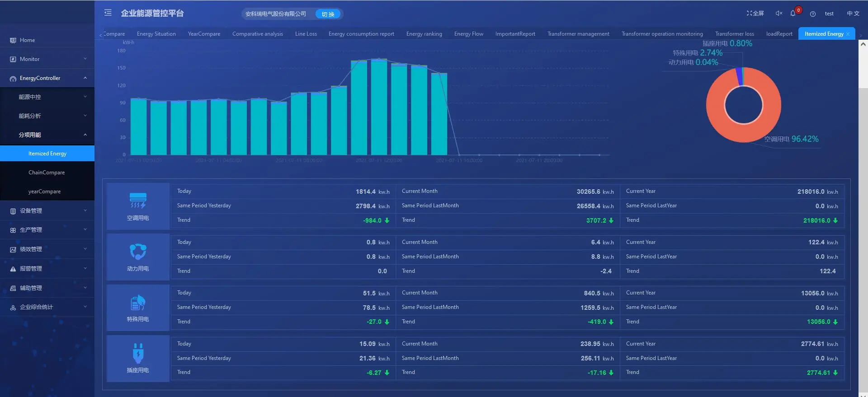Click the hamburger menu collapse icon
Image resolution: width=868 pixels, height=397 pixels.
click(x=108, y=13)
